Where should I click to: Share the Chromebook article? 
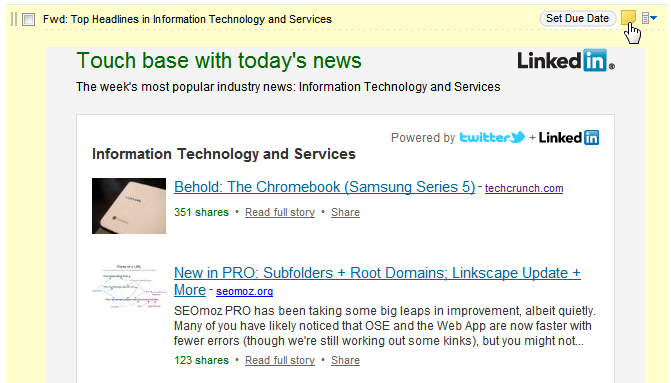point(345,212)
